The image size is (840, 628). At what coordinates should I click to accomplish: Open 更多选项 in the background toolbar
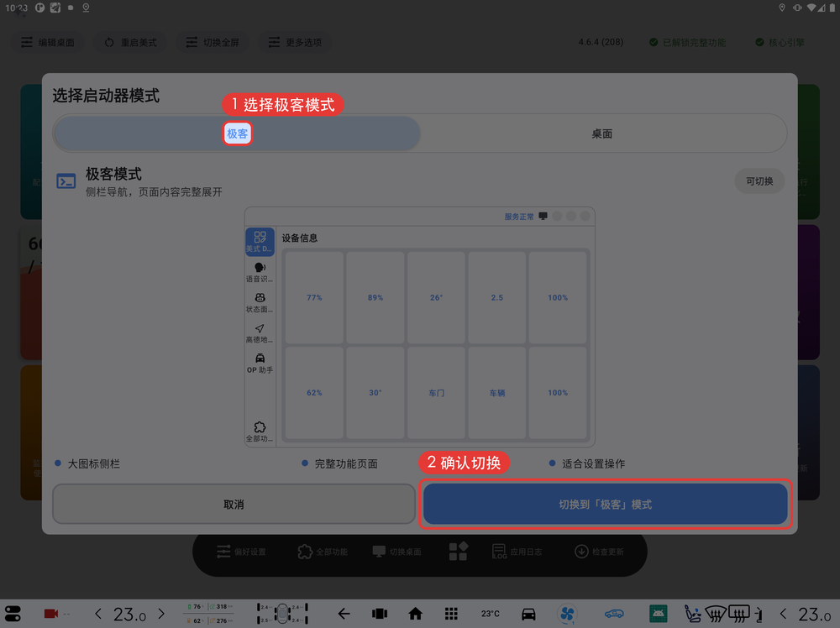click(x=295, y=42)
